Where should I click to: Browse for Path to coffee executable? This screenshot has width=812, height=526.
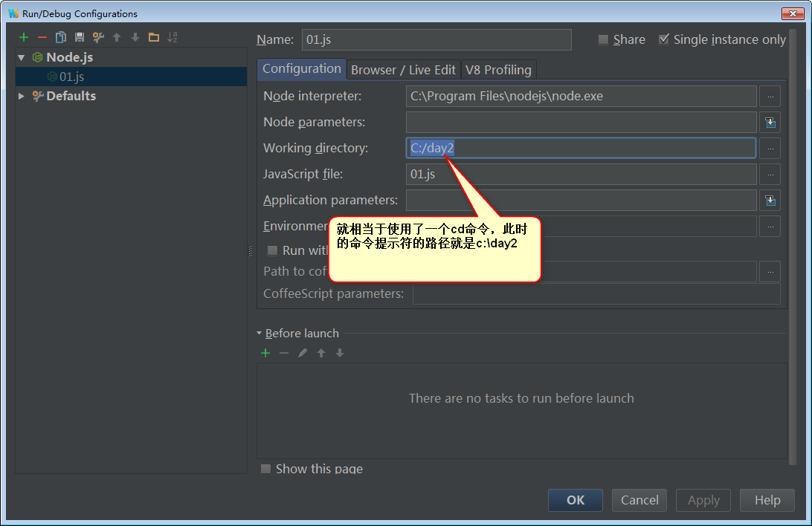pyautogui.click(x=770, y=271)
